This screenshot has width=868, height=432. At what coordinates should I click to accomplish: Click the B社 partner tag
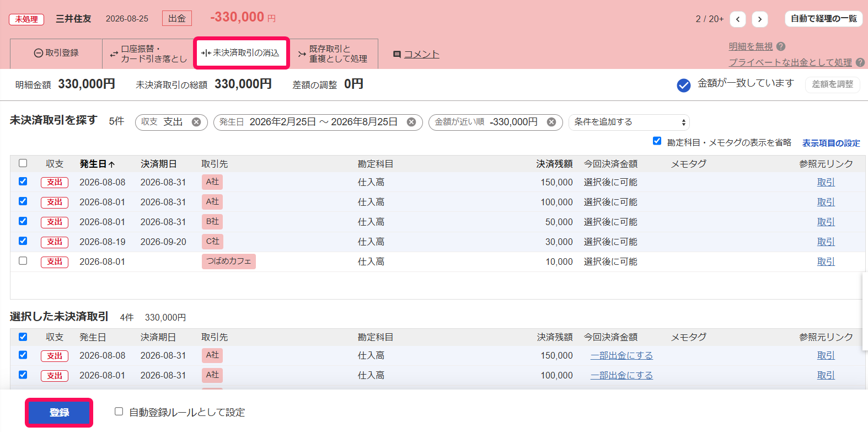(212, 221)
